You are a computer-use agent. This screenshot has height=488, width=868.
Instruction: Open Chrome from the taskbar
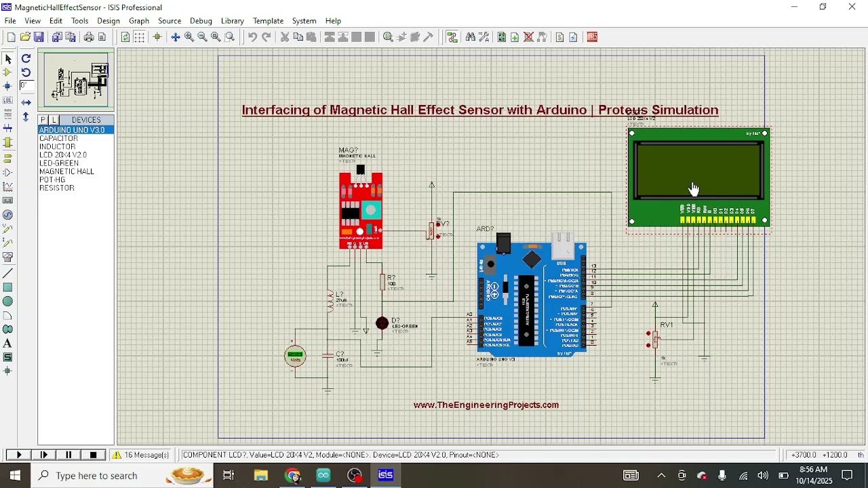[x=293, y=476]
